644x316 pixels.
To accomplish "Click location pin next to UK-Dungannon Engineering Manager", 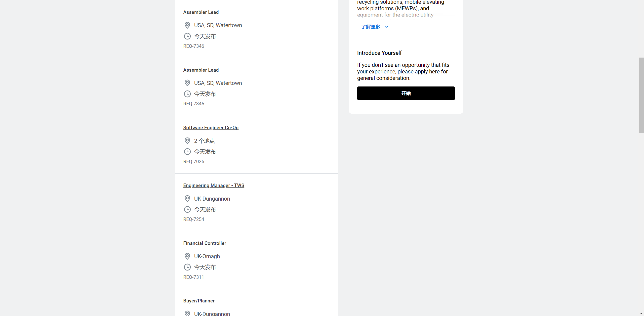I will (x=187, y=199).
